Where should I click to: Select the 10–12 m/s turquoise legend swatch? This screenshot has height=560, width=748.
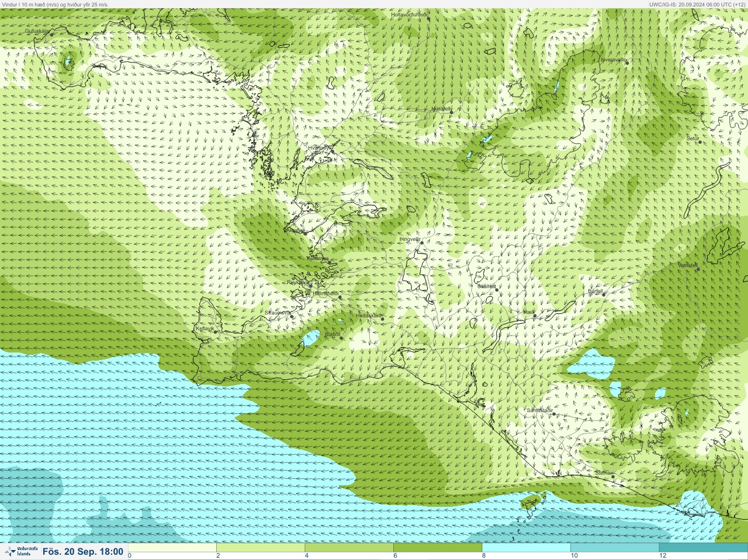pyautogui.click(x=614, y=548)
